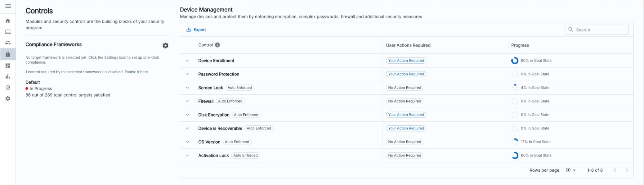
Task: Click the Disk Encryption Your Action Required badge
Action: [x=406, y=115]
